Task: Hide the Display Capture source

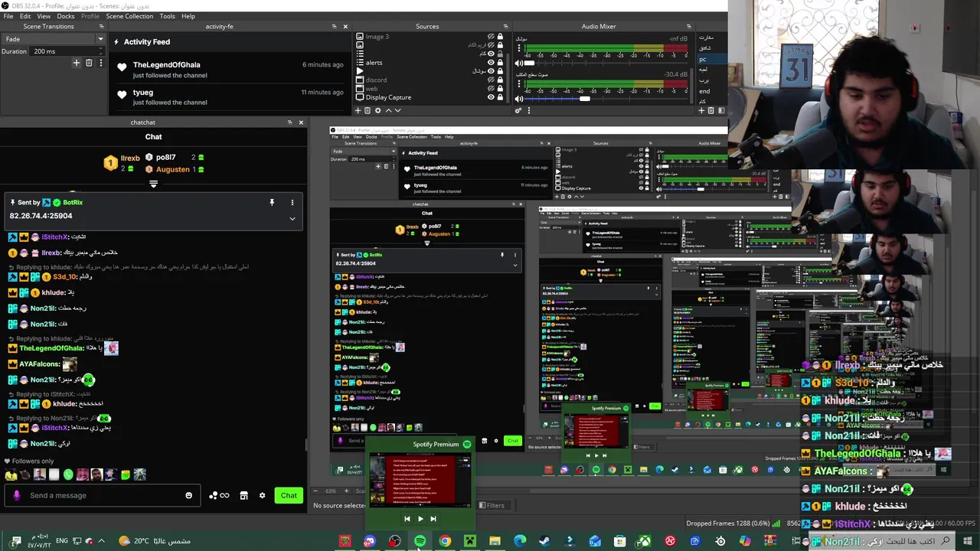Action: [491, 97]
